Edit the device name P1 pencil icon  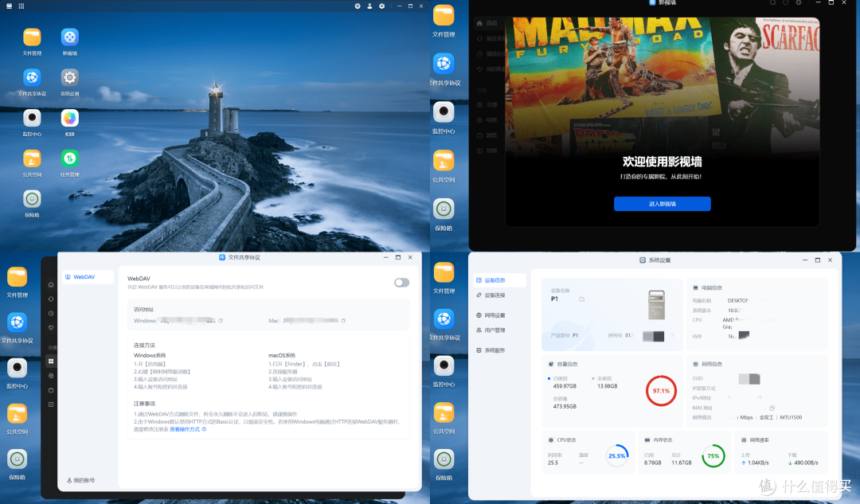[x=582, y=299]
